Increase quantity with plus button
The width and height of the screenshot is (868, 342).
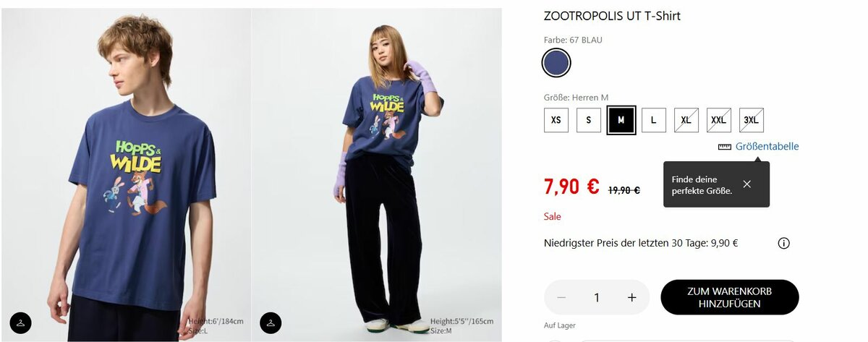pos(631,297)
